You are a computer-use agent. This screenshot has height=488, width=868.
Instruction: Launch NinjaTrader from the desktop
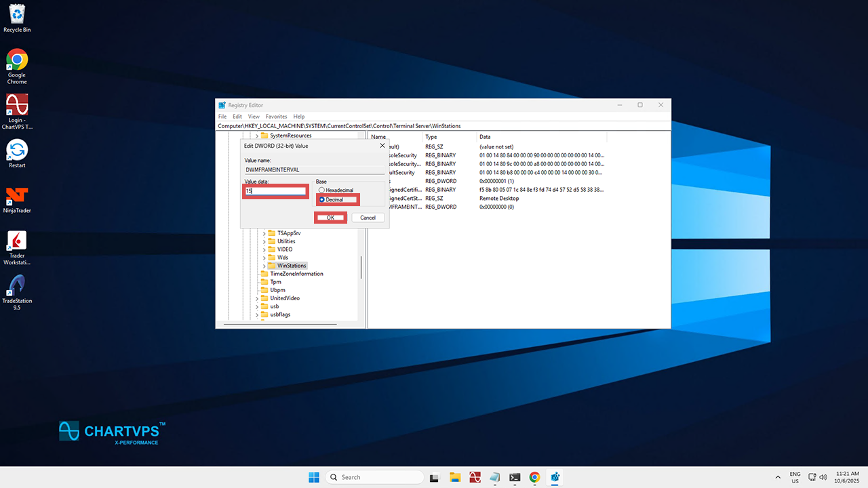[x=17, y=197]
